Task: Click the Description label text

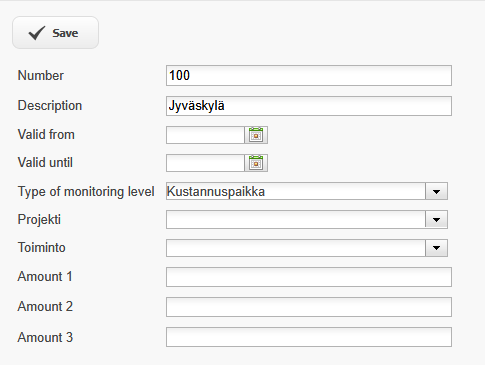Action: pos(50,106)
